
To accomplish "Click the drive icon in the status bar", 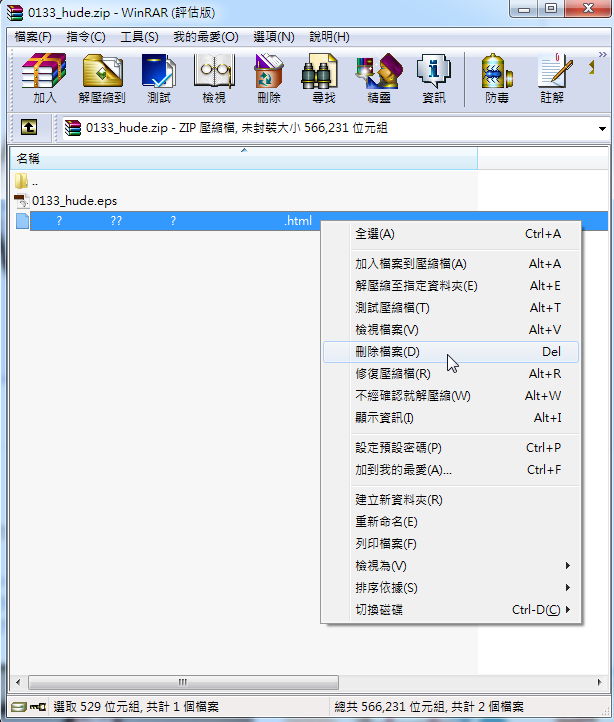I will [x=18, y=706].
